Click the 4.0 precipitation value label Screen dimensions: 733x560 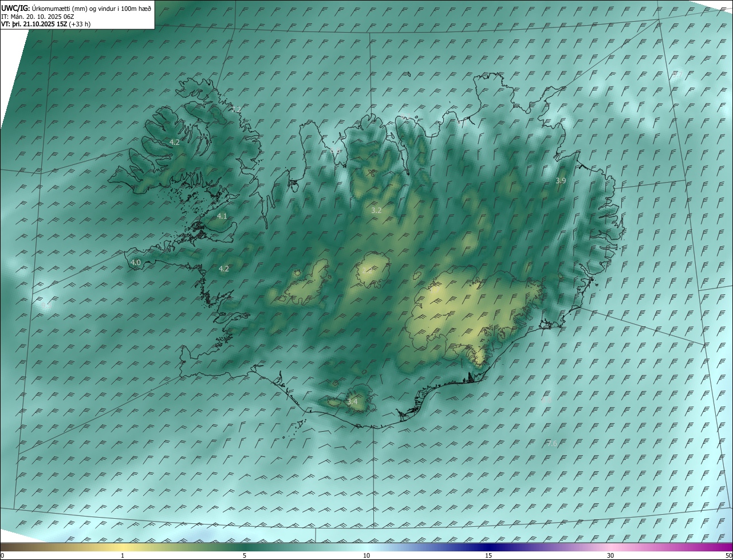point(136,262)
